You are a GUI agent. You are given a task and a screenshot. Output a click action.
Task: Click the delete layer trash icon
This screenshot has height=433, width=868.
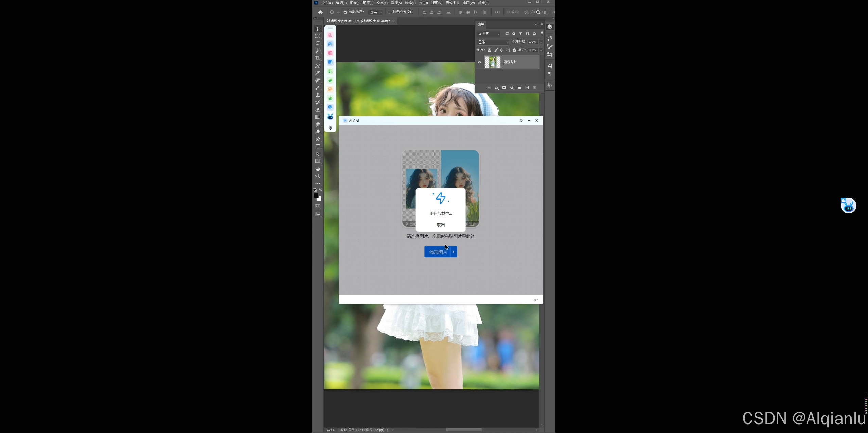534,88
